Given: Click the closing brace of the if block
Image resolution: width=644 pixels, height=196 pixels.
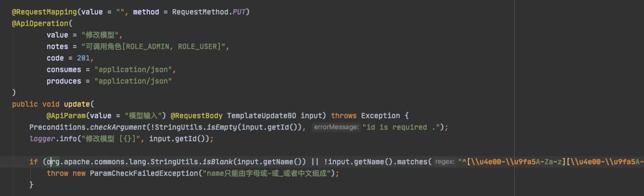Looking at the screenshot, I should pos(31,185).
